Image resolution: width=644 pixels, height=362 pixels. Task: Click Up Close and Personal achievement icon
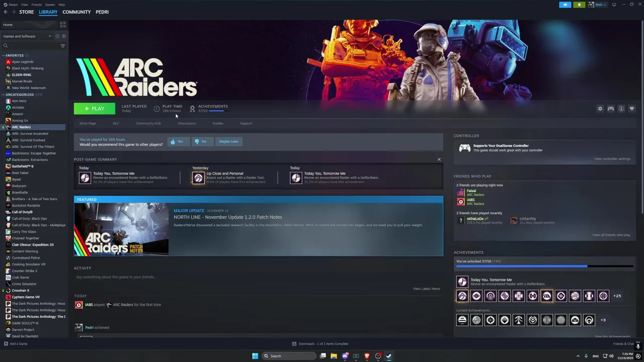click(198, 178)
